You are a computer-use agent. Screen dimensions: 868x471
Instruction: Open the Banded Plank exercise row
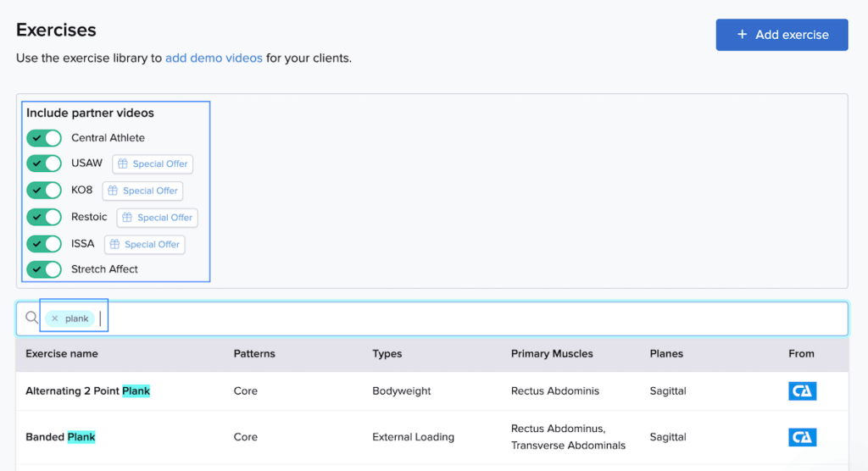[60, 437]
